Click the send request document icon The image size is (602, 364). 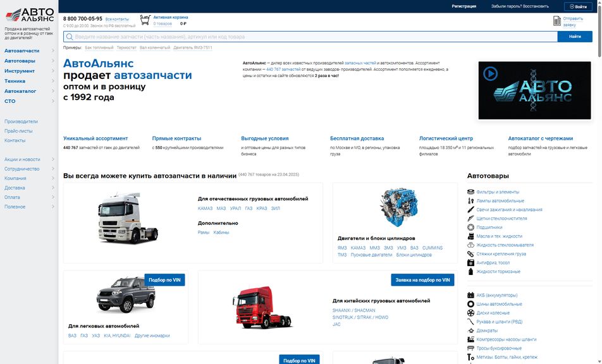point(556,21)
